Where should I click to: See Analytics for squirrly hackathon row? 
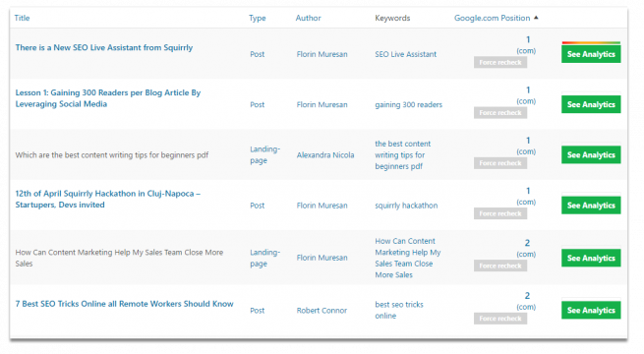point(591,206)
